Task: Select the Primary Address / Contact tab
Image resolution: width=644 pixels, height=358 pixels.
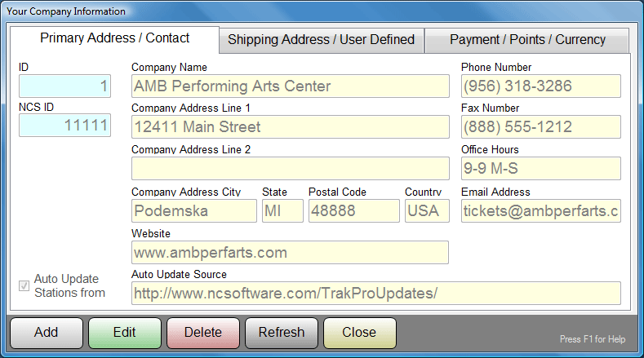Action: [114, 38]
